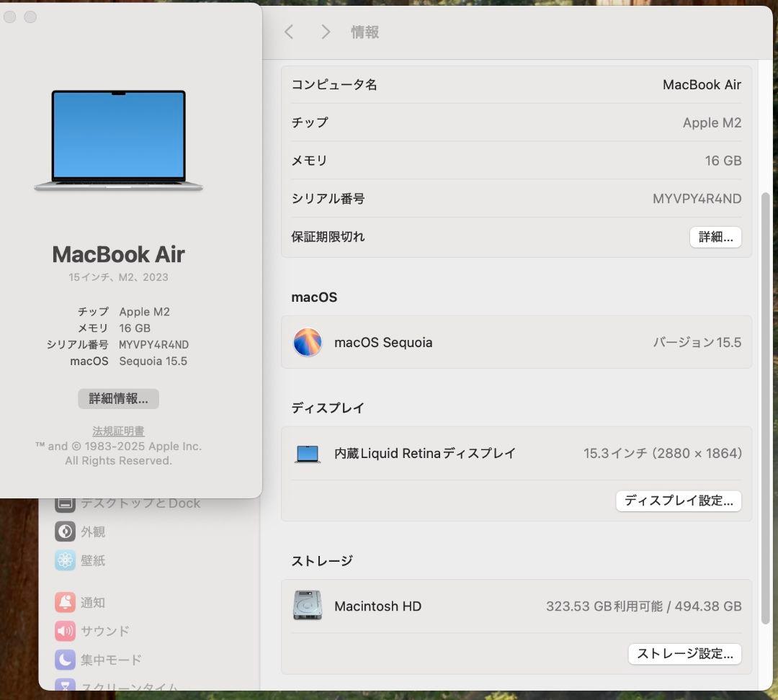
Task: Click the デスクトップとDock icon
Action: 65,503
